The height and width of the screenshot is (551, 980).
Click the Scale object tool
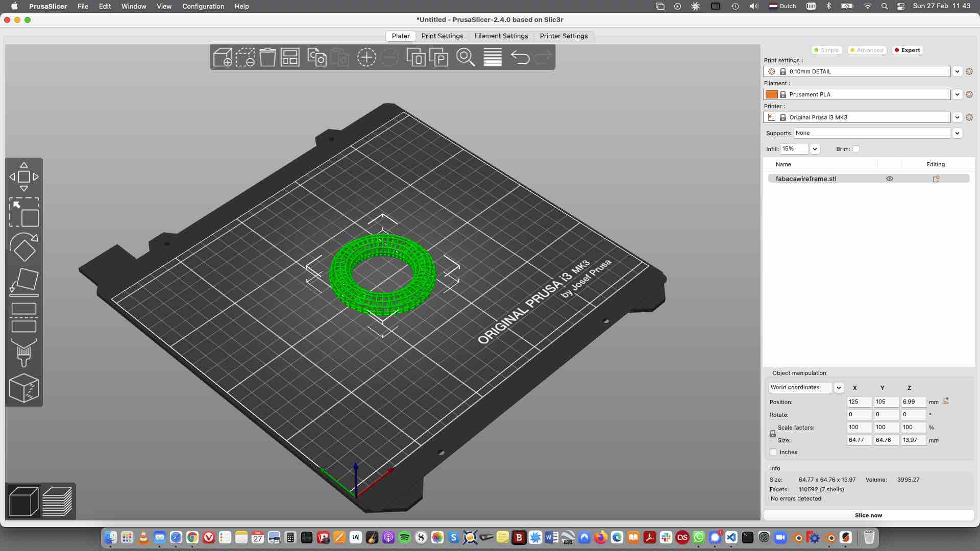(x=23, y=213)
